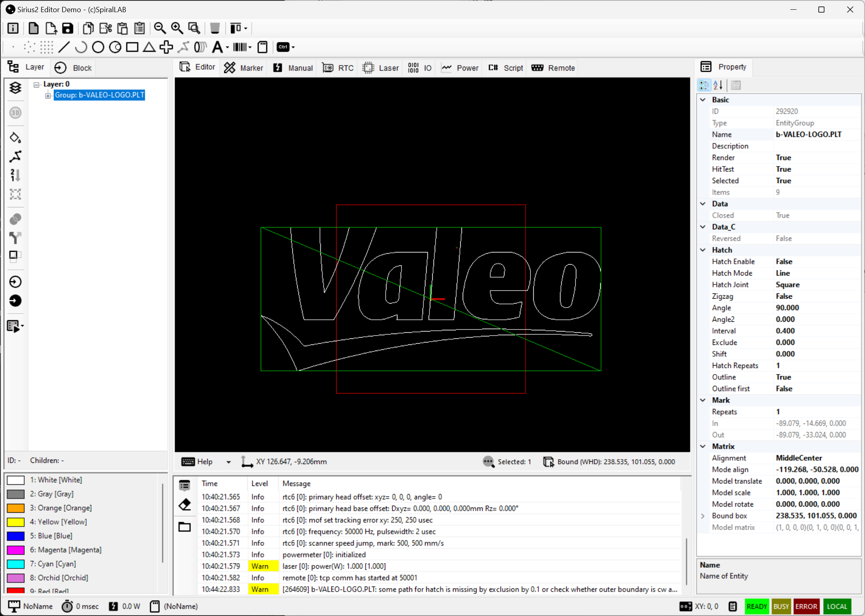Click the clear log eraser icon

point(185,505)
